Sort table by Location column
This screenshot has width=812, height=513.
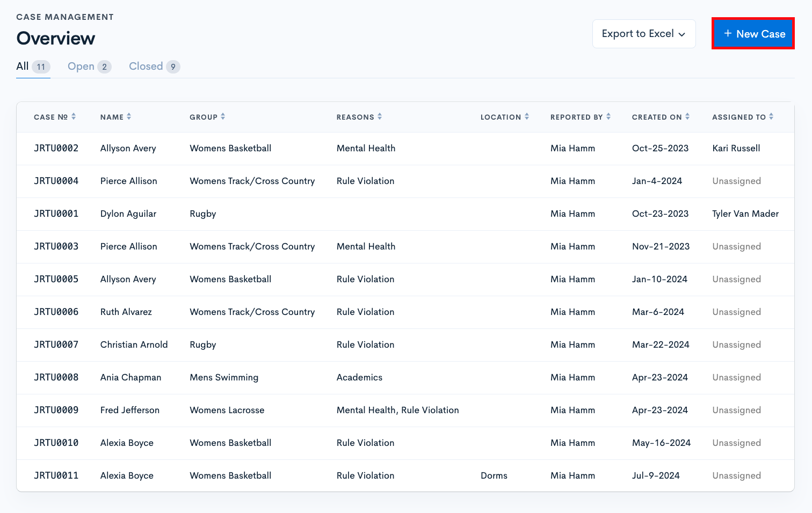[x=505, y=117]
